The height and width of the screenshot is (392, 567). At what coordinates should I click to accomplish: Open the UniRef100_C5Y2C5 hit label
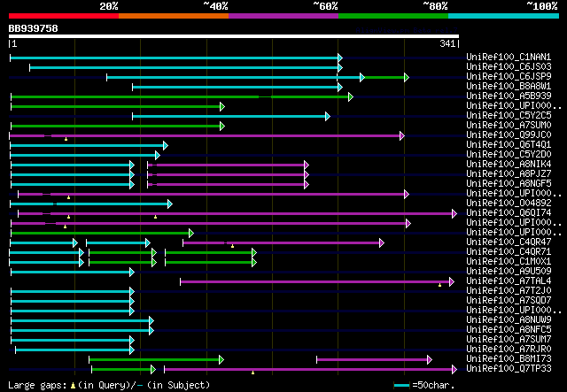click(509, 115)
